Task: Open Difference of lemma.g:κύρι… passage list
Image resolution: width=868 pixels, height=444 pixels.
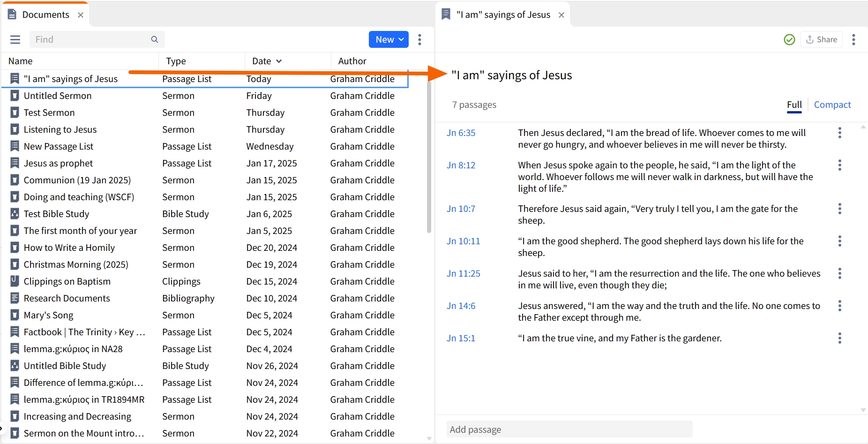Action: pyautogui.click(x=83, y=383)
